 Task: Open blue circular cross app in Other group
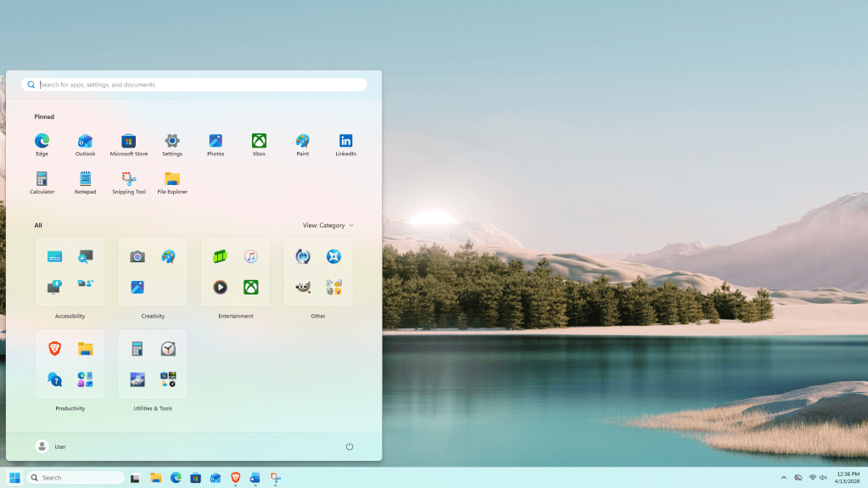click(x=333, y=256)
